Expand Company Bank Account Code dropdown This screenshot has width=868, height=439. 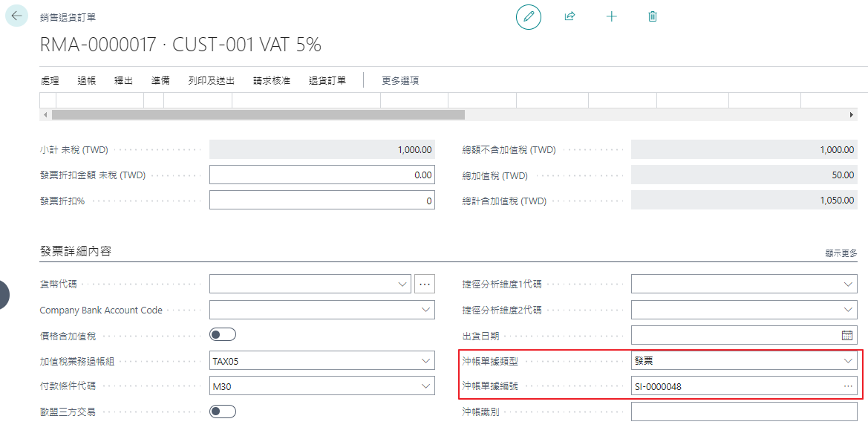pyautogui.click(x=425, y=310)
